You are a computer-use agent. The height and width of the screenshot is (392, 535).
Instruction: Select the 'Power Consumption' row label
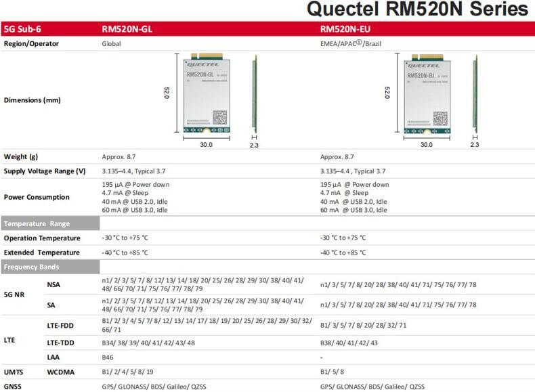pyautogui.click(x=37, y=197)
